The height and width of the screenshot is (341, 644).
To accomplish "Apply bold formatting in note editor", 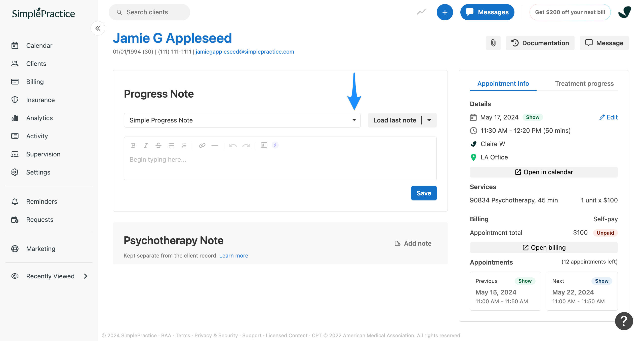I will (x=133, y=145).
